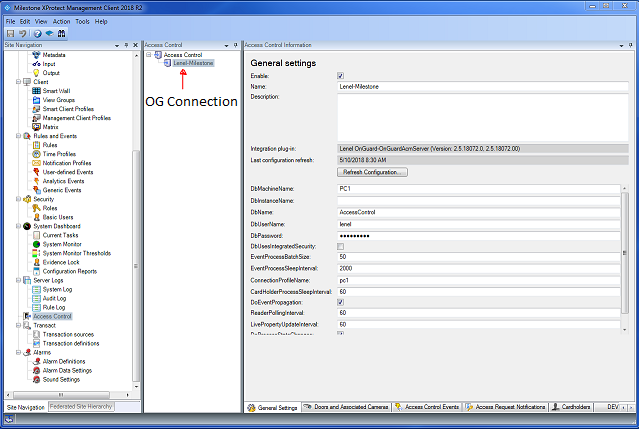639x429 pixels.
Task: Select the Analytics Events icon
Action: (36, 181)
